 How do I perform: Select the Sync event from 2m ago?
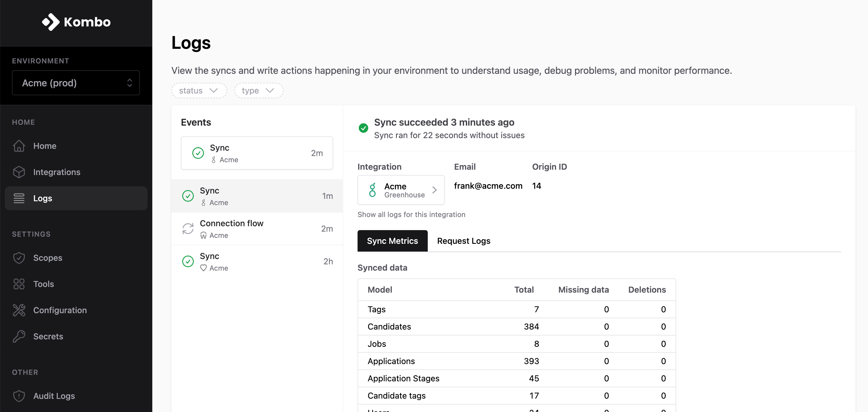pyautogui.click(x=257, y=153)
